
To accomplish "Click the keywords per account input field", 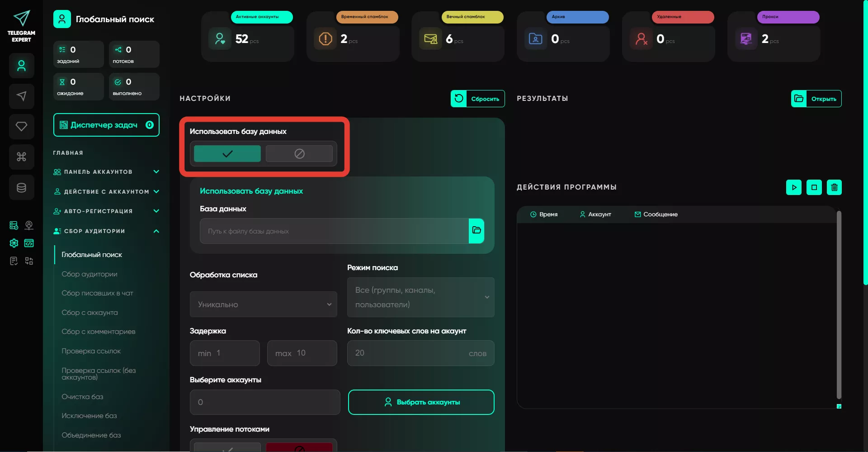I will [x=420, y=353].
